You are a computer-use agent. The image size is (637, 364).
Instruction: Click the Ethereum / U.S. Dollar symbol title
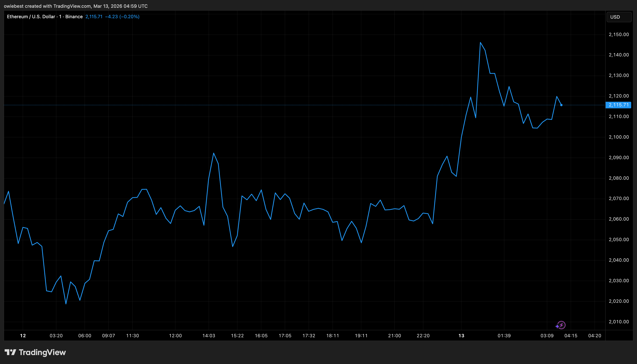click(x=31, y=16)
